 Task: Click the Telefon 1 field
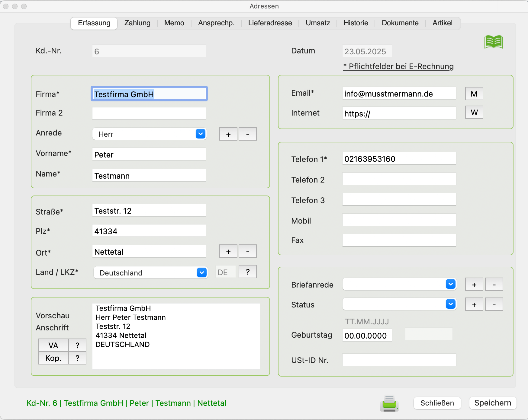(399, 158)
